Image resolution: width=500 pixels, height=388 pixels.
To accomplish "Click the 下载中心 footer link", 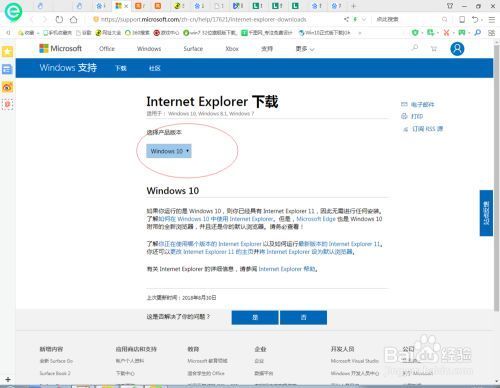I will (125, 373).
